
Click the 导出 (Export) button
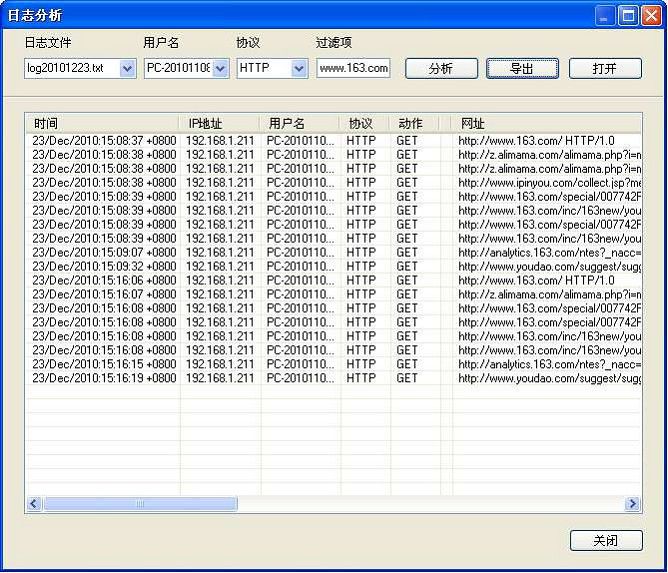pyautogui.click(x=522, y=69)
